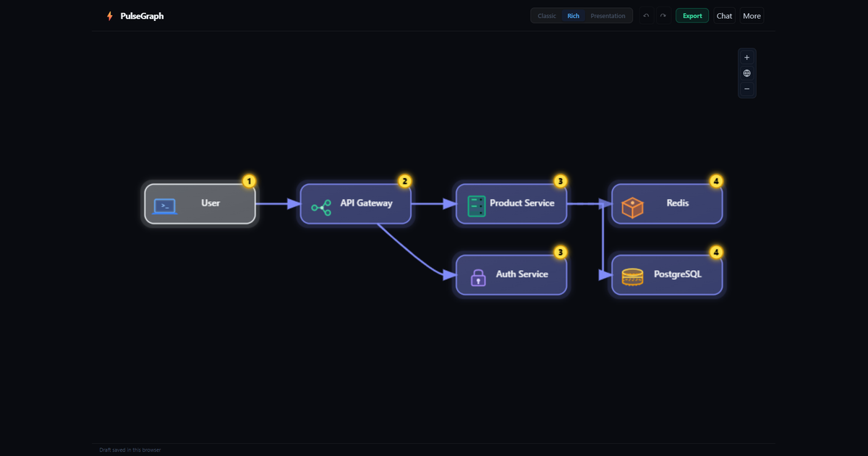
Task: Select the Redis node label
Action: tap(678, 203)
